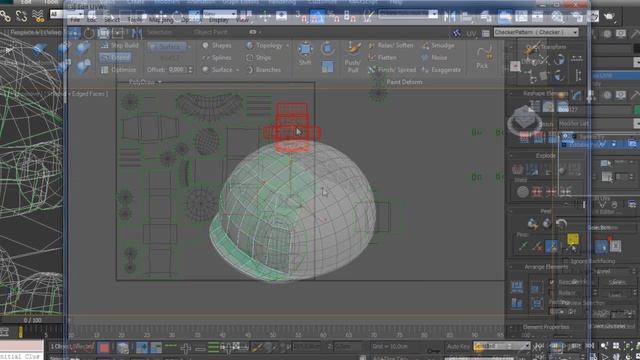Open the Topology dropdown arrow
Image resolution: width=640 pixels, height=360 pixels.
[287, 45]
